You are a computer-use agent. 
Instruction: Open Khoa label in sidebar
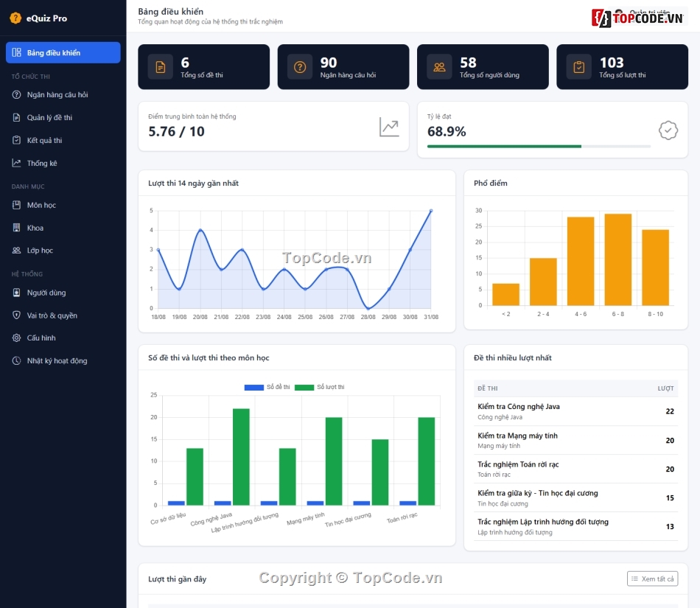(35, 228)
